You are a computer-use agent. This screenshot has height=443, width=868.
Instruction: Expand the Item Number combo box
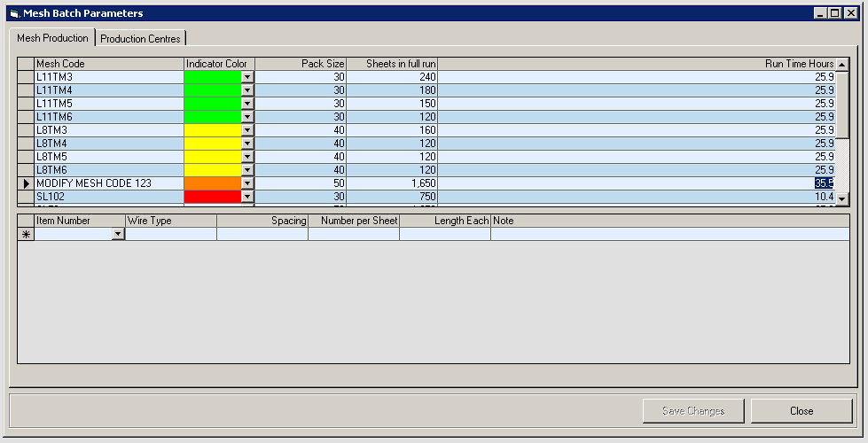click(x=118, y=234)
